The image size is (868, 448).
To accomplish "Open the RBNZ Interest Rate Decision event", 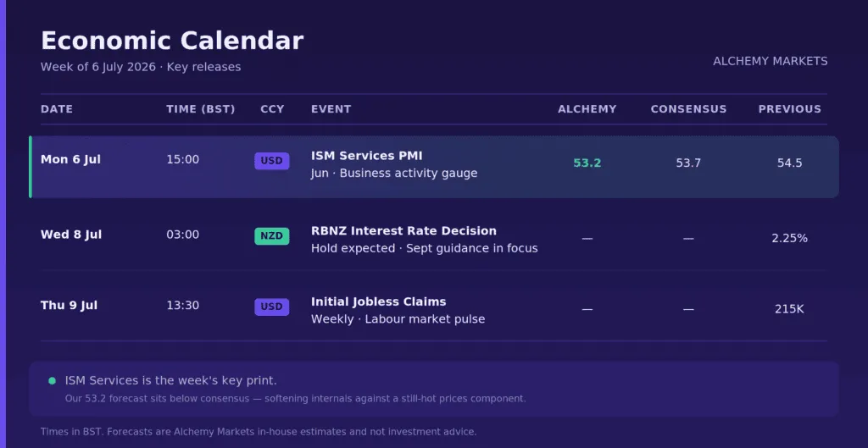I will click(x=403, y=230).
